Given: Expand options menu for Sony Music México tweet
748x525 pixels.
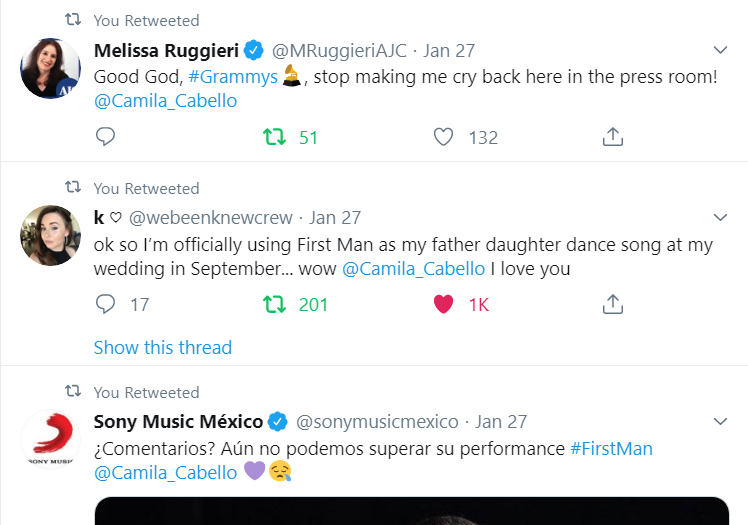Looking at the screenshot, I should [x=720, y=421].
